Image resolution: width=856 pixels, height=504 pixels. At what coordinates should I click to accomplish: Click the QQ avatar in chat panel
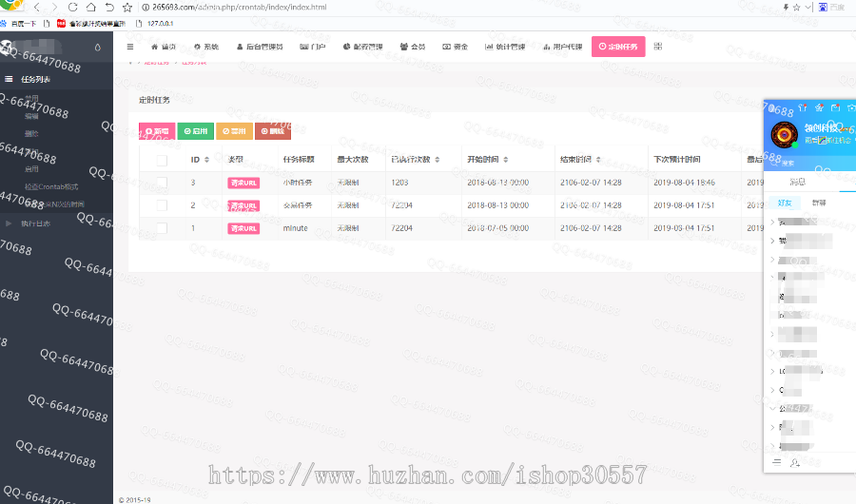click(785, 135)
